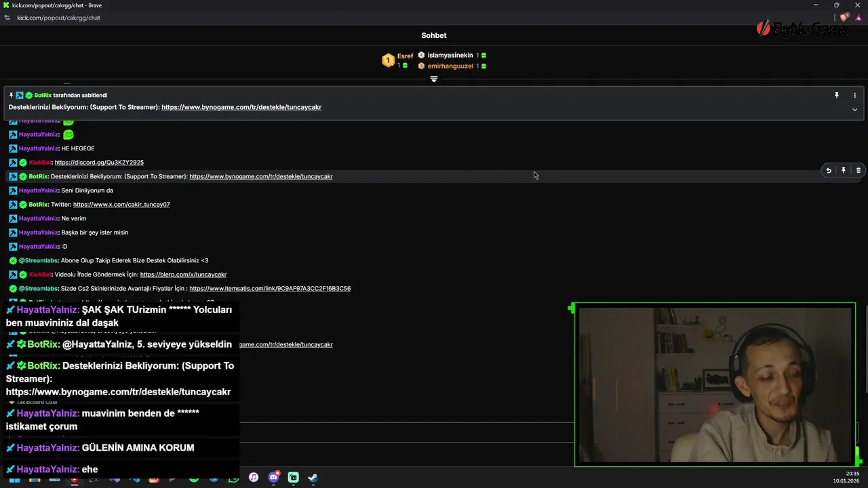Open Discord from the taskbar
The image size is (868, 488).
(273, 478)
